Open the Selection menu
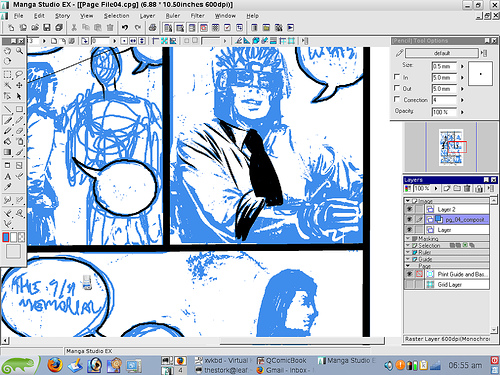This screenshot has width=500, height=375. click(x=116, y=16)
